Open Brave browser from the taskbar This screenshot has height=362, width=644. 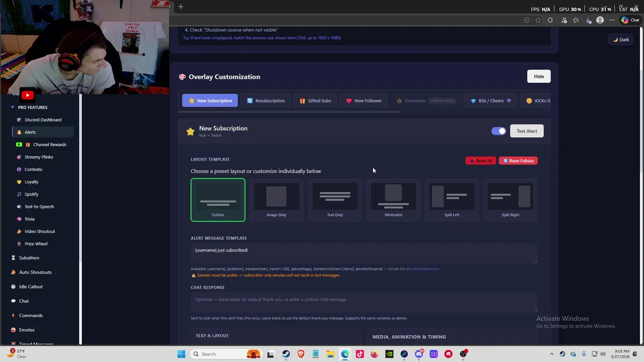coord(301,354)
